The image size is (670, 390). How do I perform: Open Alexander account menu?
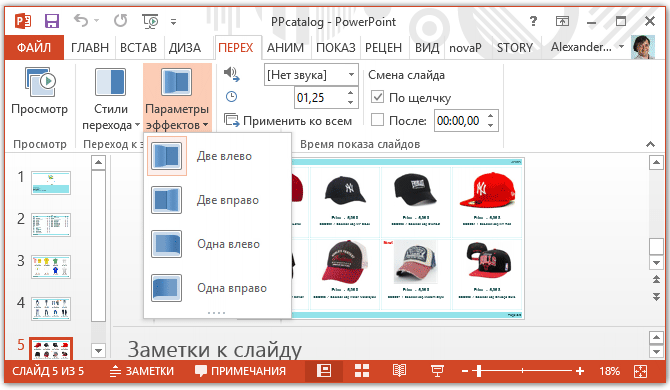(587, 47)
